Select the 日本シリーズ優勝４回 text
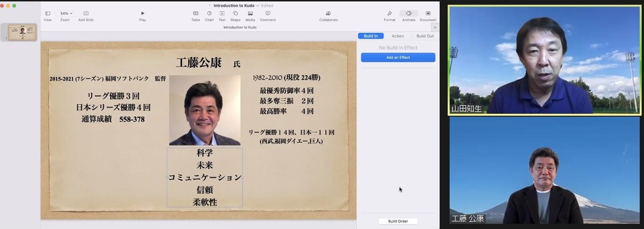 (x=114, y=107)
